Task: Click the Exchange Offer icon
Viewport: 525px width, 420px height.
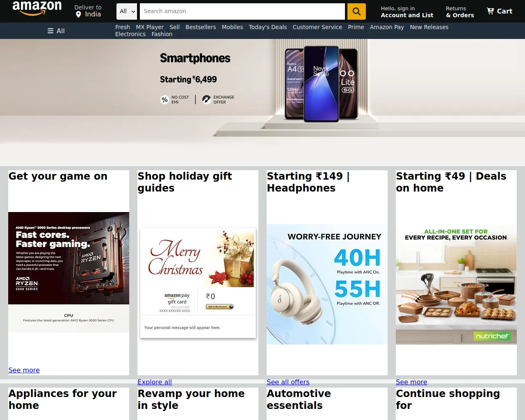Action: [206, 100]
